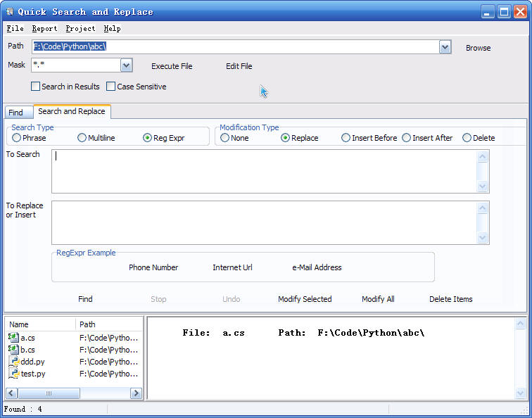The width and height of the screenshot is (532, 418).
Task: Select the Multiline search type
Action: 82,138
